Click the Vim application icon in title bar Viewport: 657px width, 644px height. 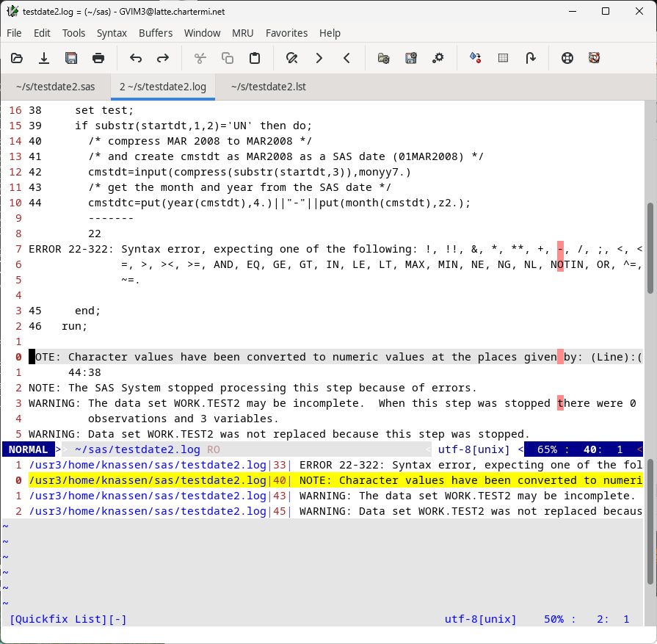click(x=12, y=11)
